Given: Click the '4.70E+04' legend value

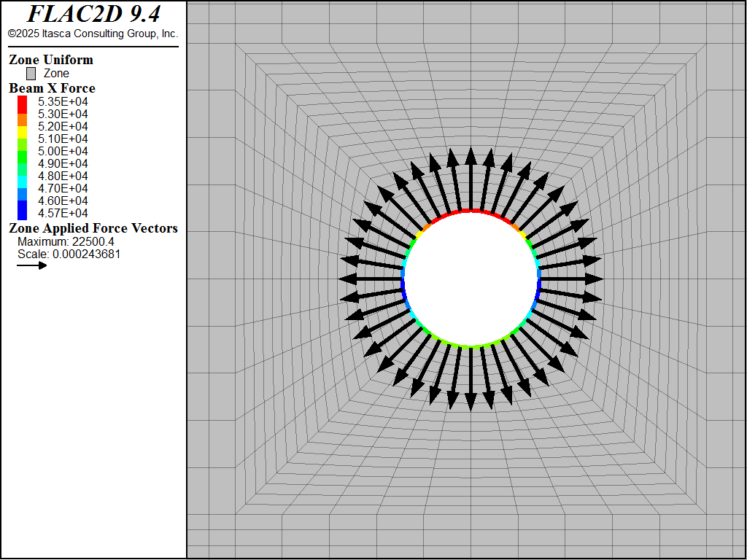Looking at the screenshot, I should [x=63, y=189].
